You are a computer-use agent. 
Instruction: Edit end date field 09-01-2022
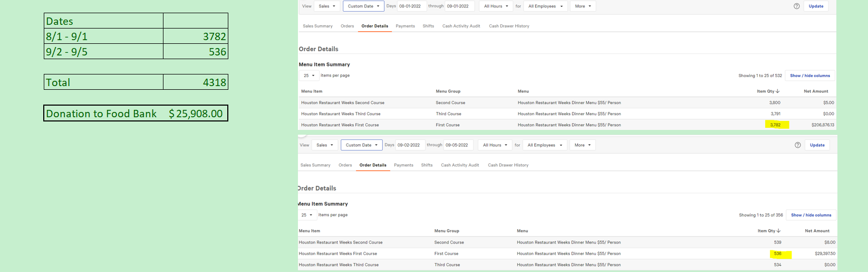coord(459,6)
